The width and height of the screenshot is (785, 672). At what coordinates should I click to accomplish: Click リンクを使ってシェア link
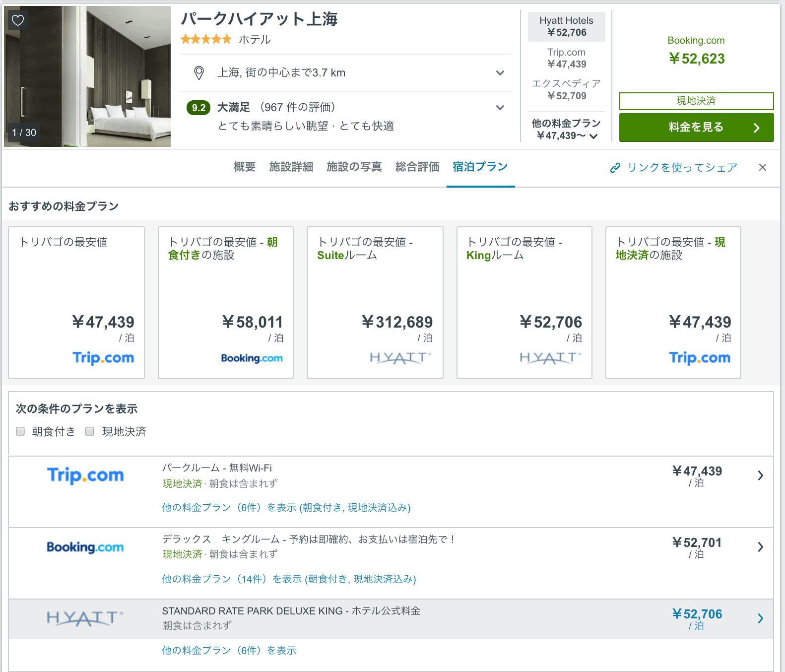(682, 168)
